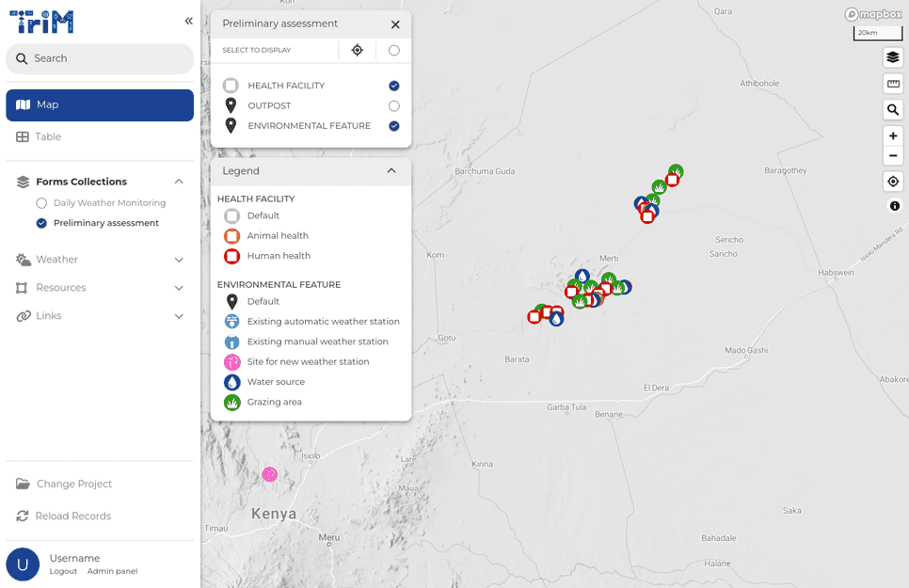Disable the HEALTH FACILITY display checkbox
This screenshot has width=909, height=588.
(x=392, y=85)
